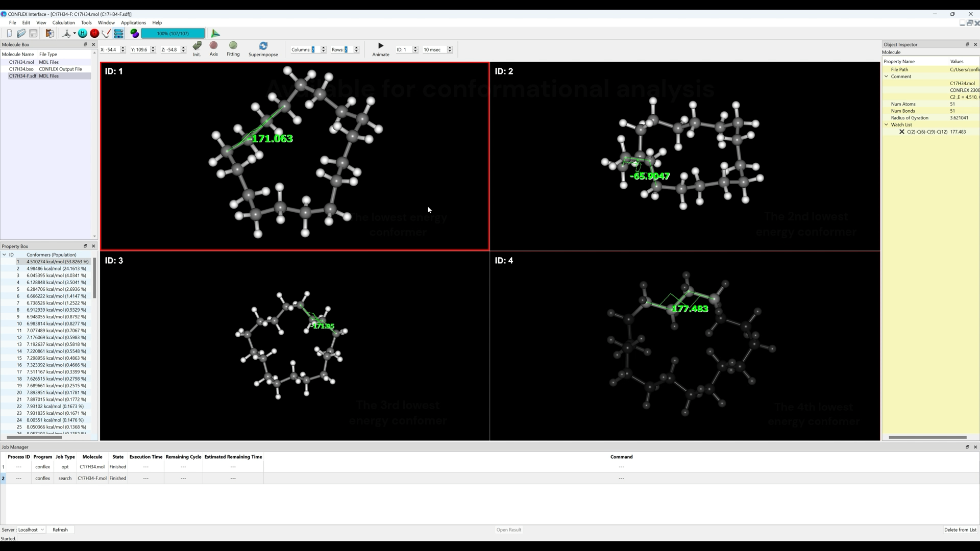This screenshot has width=980, height=551.
Task: Run the calculation with the green arrow icon
Action: (215, 34)
